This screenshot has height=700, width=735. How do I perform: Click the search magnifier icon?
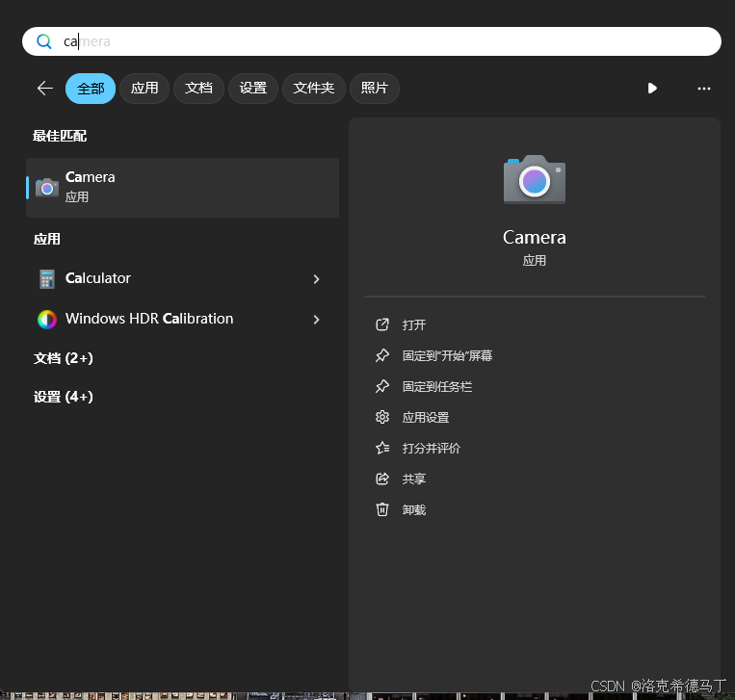(x=44, y=41)
